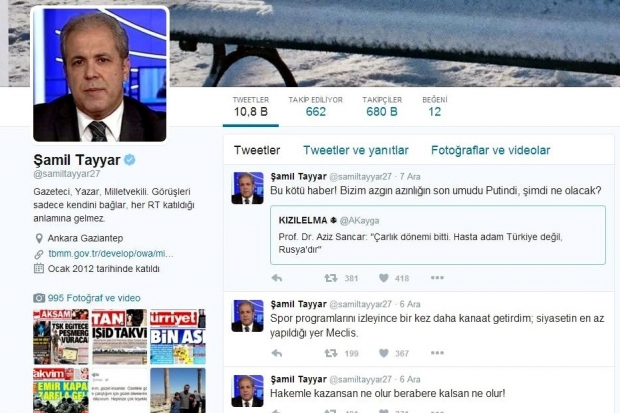Reply to the Spor programlarını tweet
620x413 pixels.
click(277, 353)
